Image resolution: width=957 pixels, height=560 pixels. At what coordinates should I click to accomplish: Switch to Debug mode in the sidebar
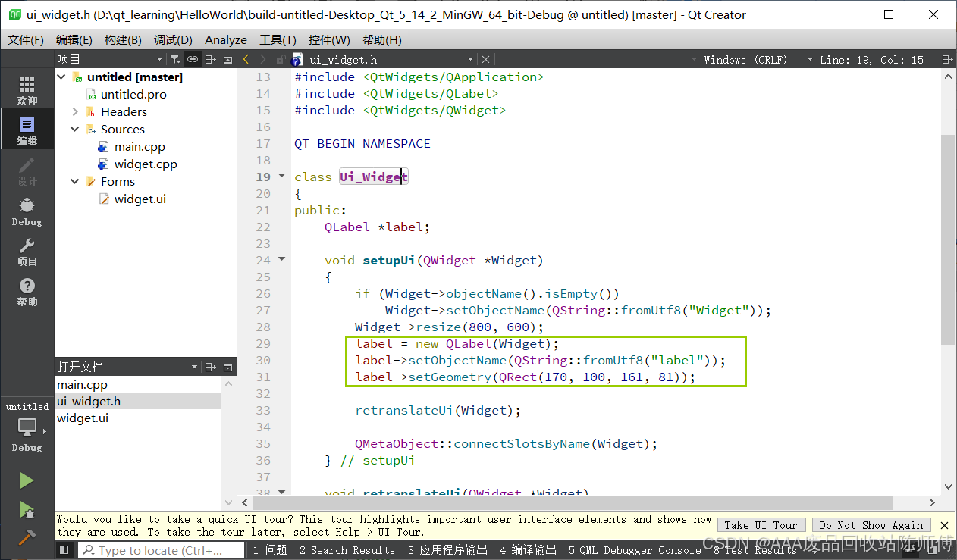pyautogui.click(x=27, y=211)
